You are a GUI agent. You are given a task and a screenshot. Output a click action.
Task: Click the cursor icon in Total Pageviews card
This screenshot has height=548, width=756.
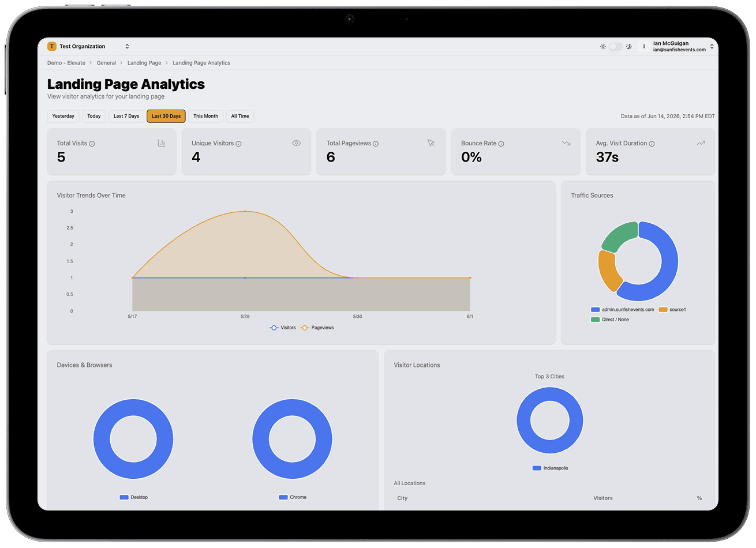(431, 143)
